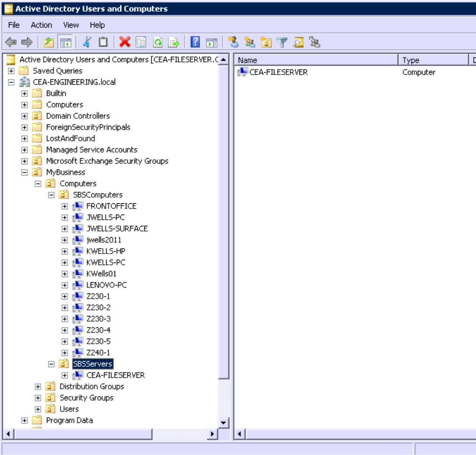Select the highlighted SBSServers node
Screen dimensions: 476x455
[93, 364]
